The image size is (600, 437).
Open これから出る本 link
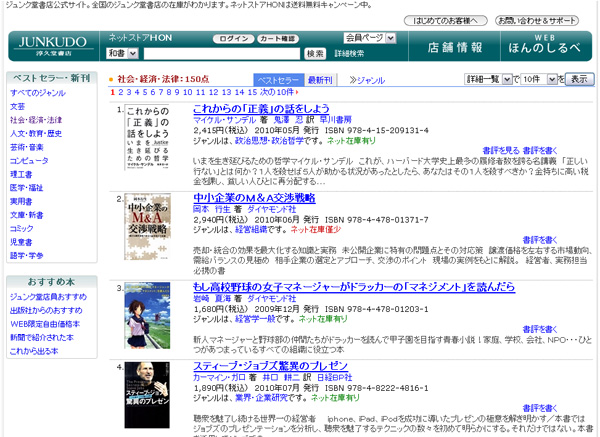point(34,351)
